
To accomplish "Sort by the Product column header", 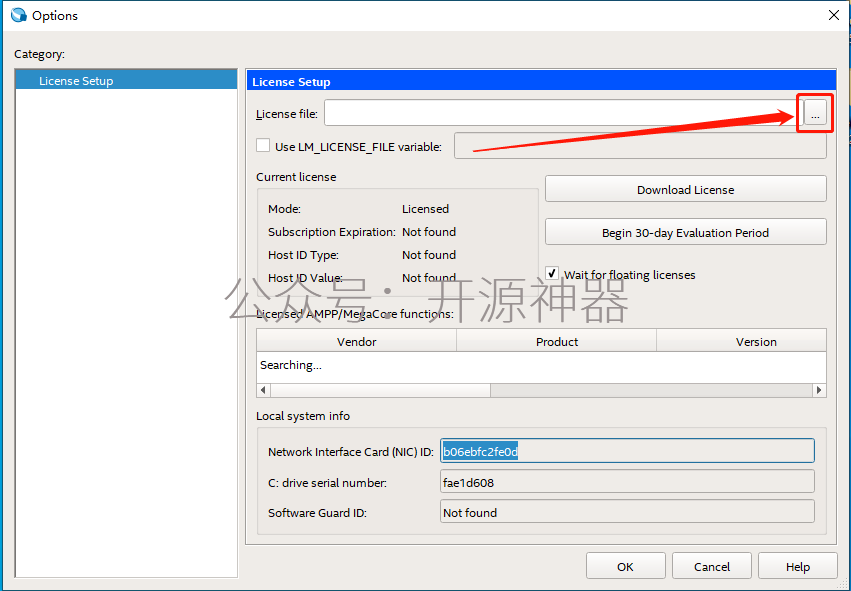I will (556, 341).
